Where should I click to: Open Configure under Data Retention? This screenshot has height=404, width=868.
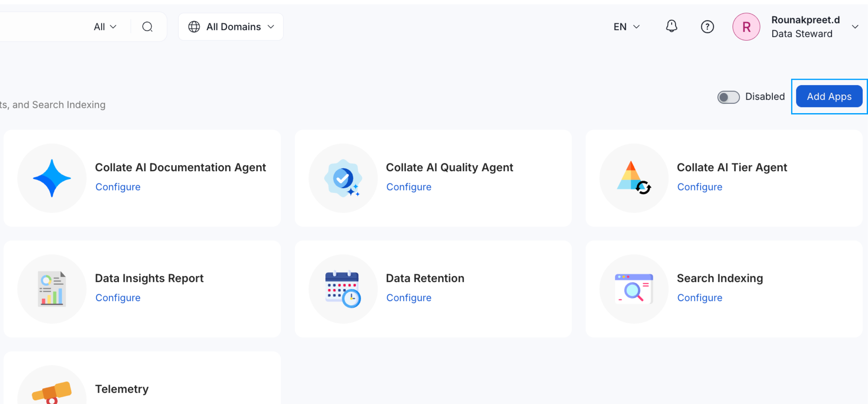pyautogui.click(x=409, y=298)
